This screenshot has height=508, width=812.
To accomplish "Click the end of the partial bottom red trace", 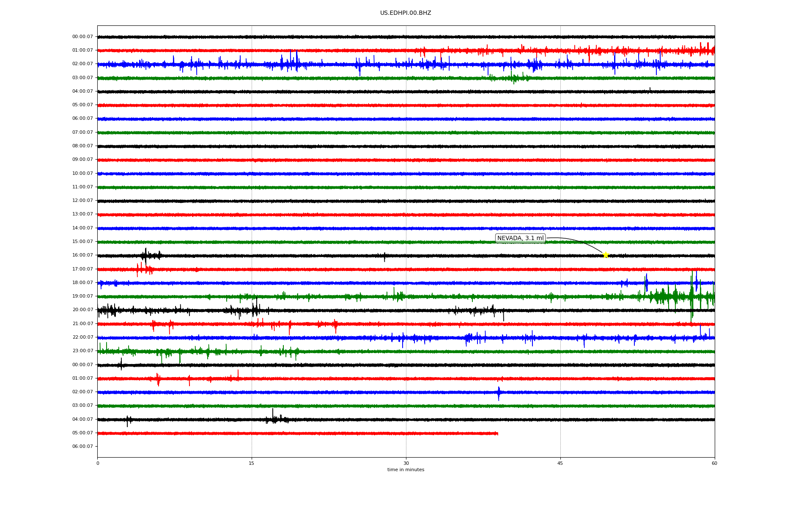I will [497, 433].
